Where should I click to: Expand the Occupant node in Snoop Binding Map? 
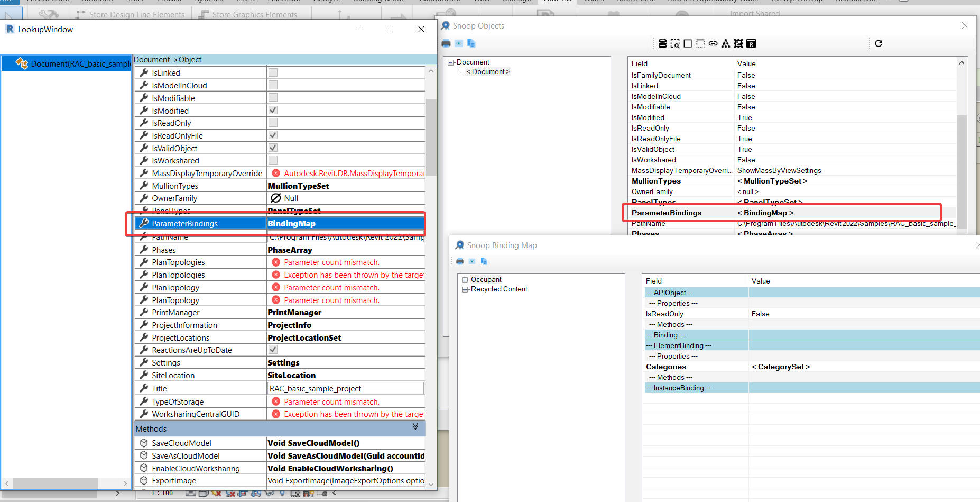[465, 279]
